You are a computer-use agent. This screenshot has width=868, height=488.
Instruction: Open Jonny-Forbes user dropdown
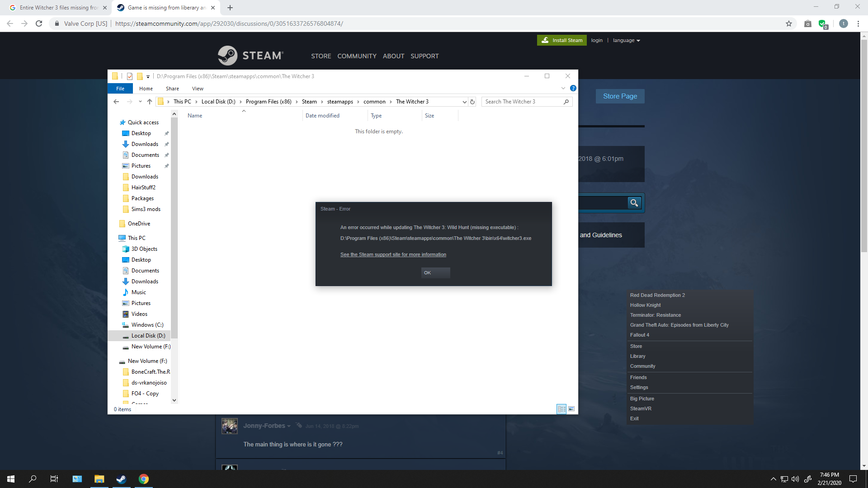click(289, 426)
